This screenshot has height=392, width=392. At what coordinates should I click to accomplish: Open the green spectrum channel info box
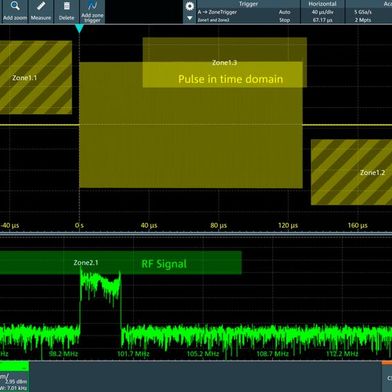click(14, 377)
